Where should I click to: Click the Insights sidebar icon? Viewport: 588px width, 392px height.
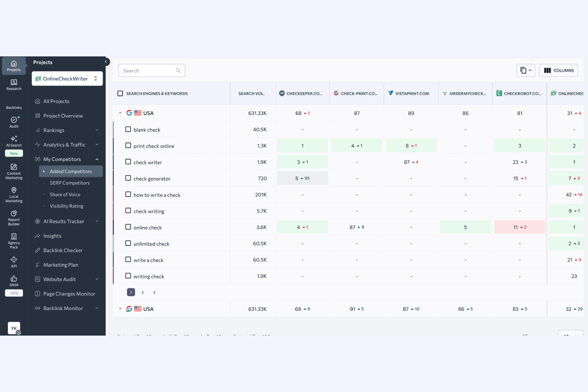tap(37, 236)
